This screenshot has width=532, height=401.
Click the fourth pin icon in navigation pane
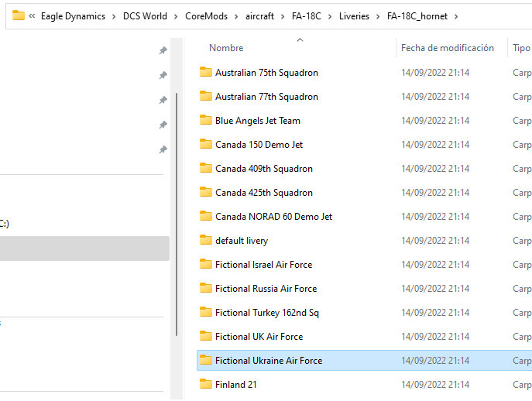(163, 125)
